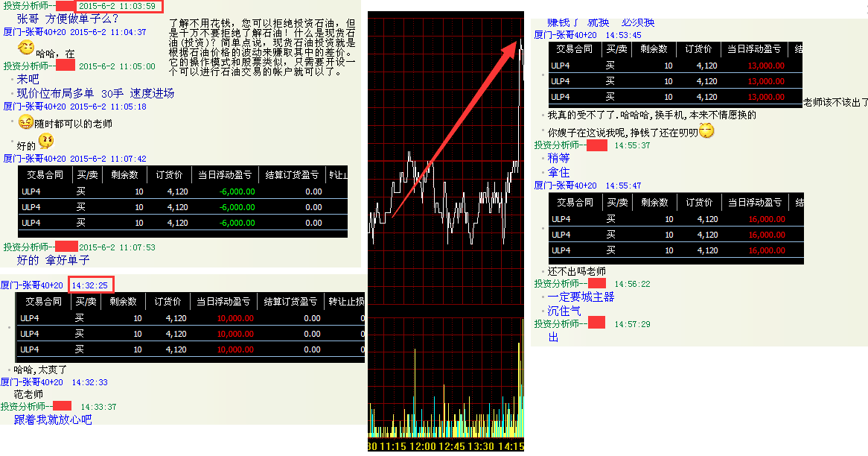Select the message 沉住气
This screenshot has width=868, height=456.
[564, 311]
